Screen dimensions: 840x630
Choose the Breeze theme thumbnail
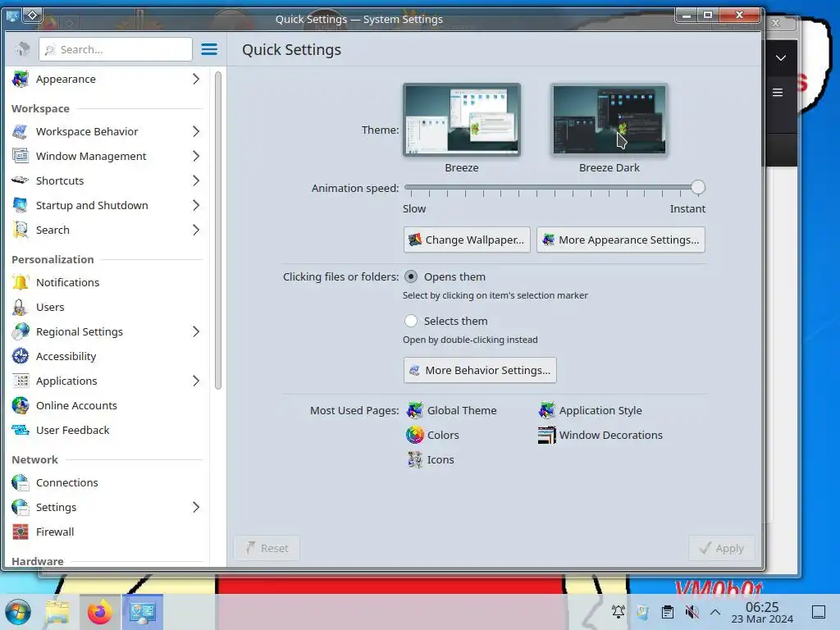(462, 120)
